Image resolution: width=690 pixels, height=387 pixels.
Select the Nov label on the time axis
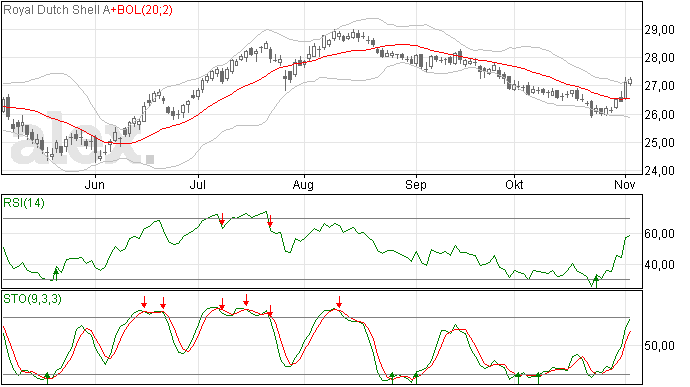pos(625,184)
